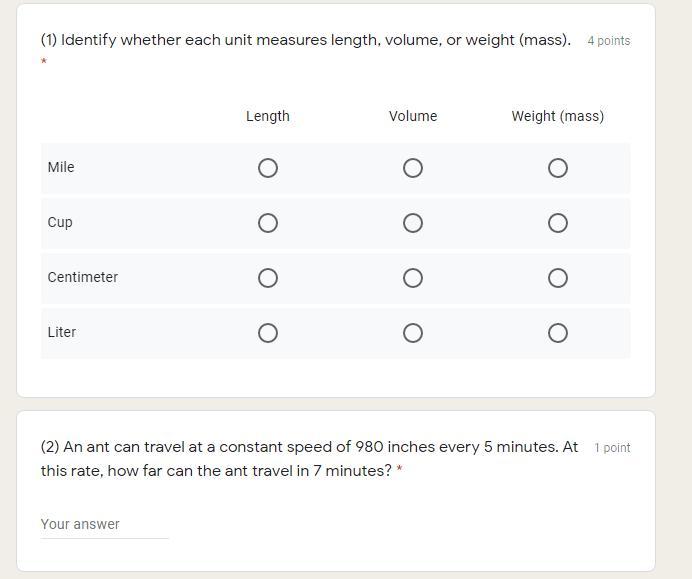The height and width of the screenshot is (579, 692).
Task: Select Volume for Mile
Action: coord(413,168)
